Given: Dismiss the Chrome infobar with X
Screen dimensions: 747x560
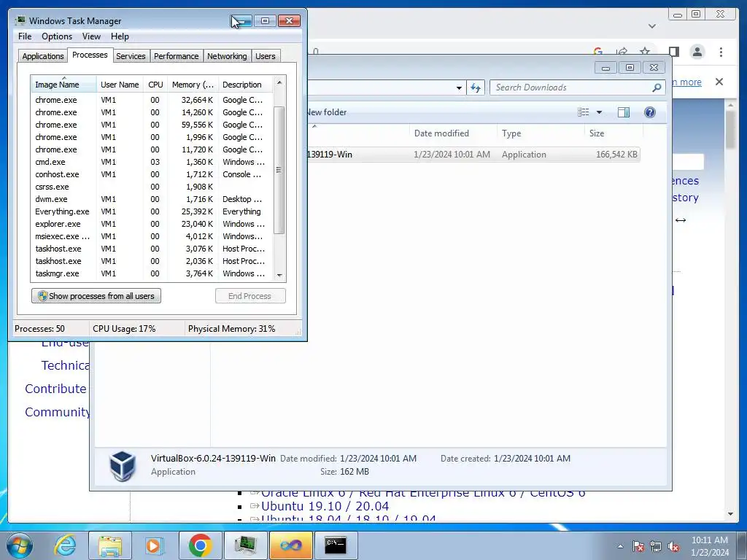Looking at the screenshot, I should 719,82.
